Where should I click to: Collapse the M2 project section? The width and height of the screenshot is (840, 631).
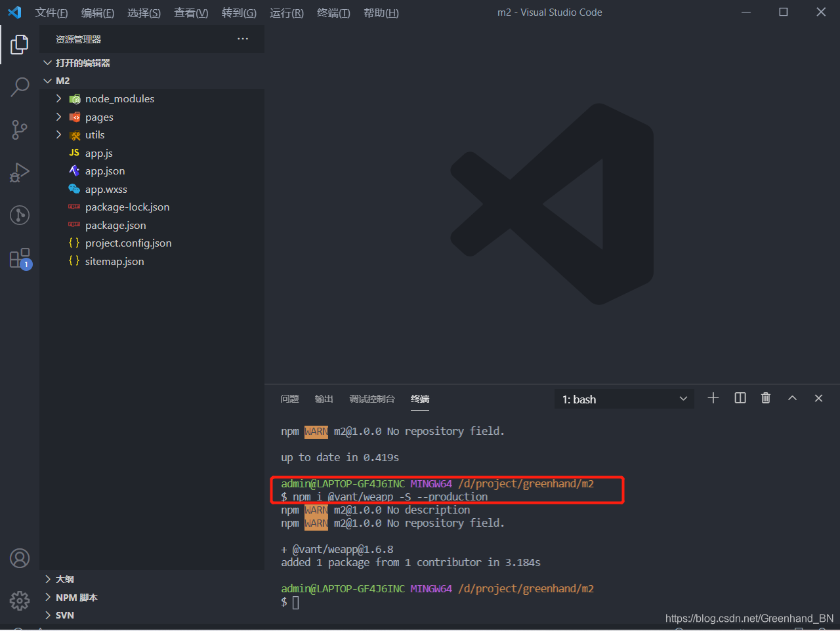point(47,81)
